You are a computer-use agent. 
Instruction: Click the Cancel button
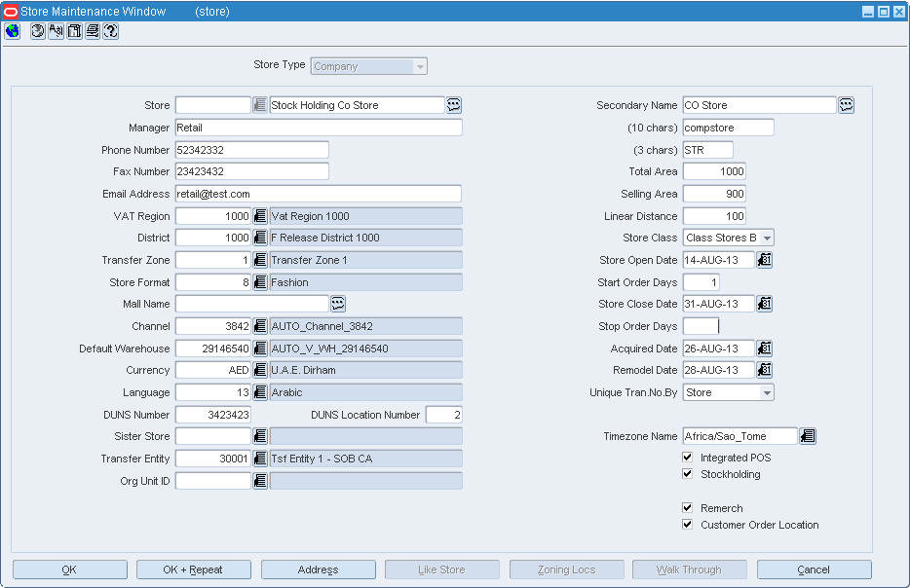[x=814, y=570]
